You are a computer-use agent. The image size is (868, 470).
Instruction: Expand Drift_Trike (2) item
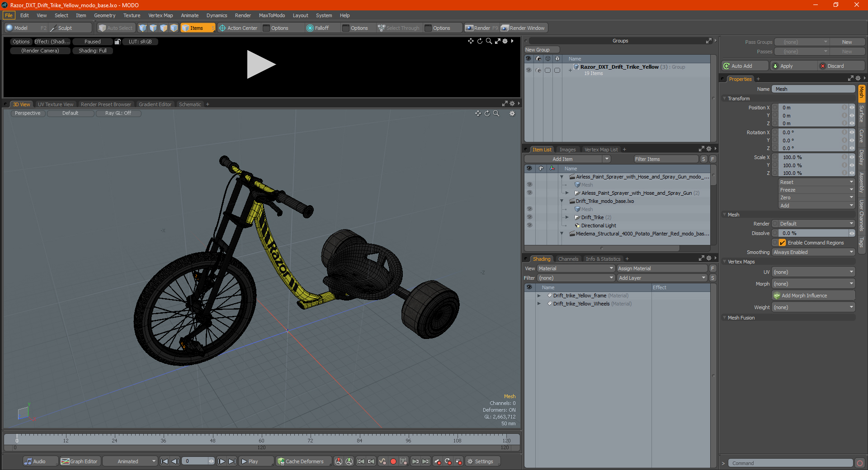click(x=567, y=217)
